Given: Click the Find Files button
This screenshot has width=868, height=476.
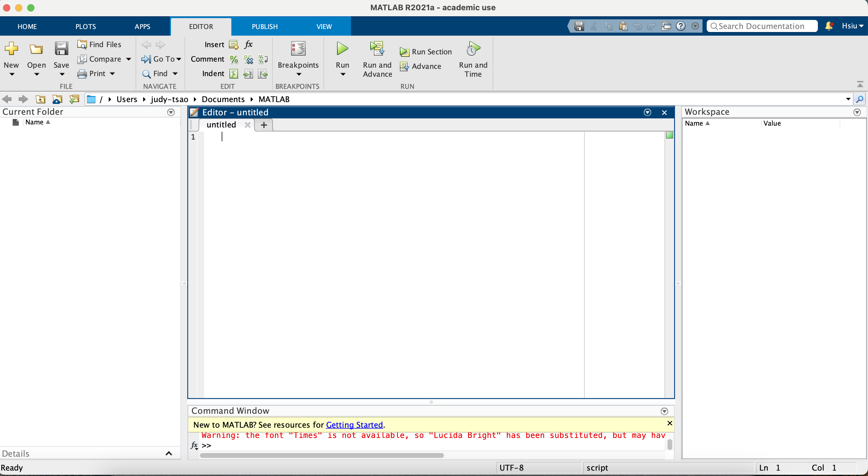Looking at the screenshot, I should tap(99, 44).
